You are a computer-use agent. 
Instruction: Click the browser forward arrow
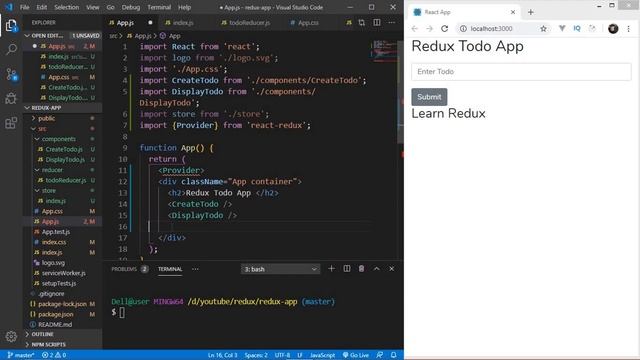click(x=429, y=29)
